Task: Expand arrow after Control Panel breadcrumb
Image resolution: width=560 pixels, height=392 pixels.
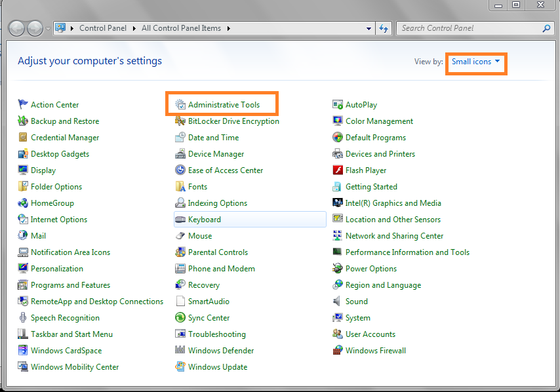Action: click(134, 28)
